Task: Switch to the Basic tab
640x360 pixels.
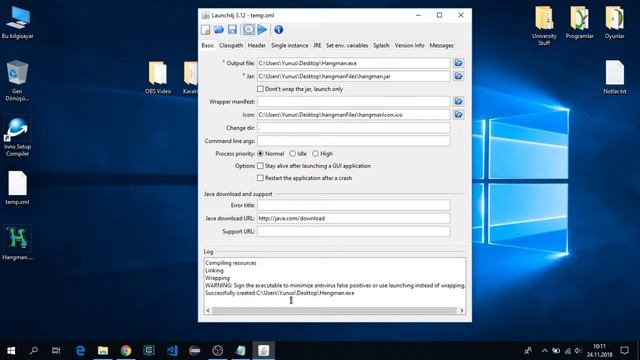Action: (x=207, y=45)
